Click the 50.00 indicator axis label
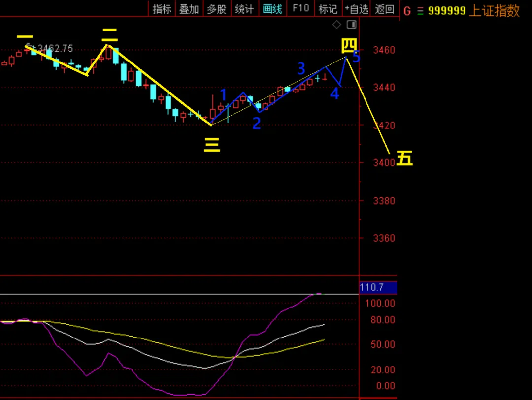 click(x=383, y=344)
